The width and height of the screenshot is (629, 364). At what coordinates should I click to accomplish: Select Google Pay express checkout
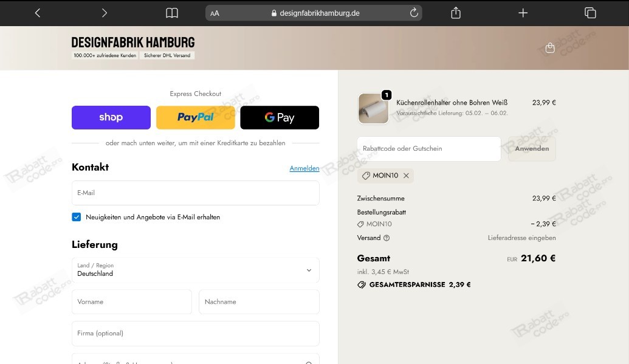[x=280, y=117]
